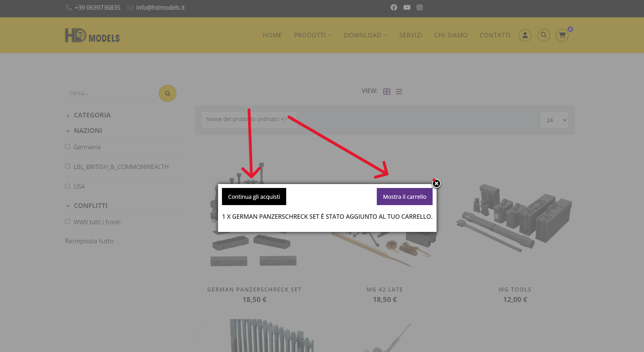
Task: Switch to list view icon
Action: 399,92
